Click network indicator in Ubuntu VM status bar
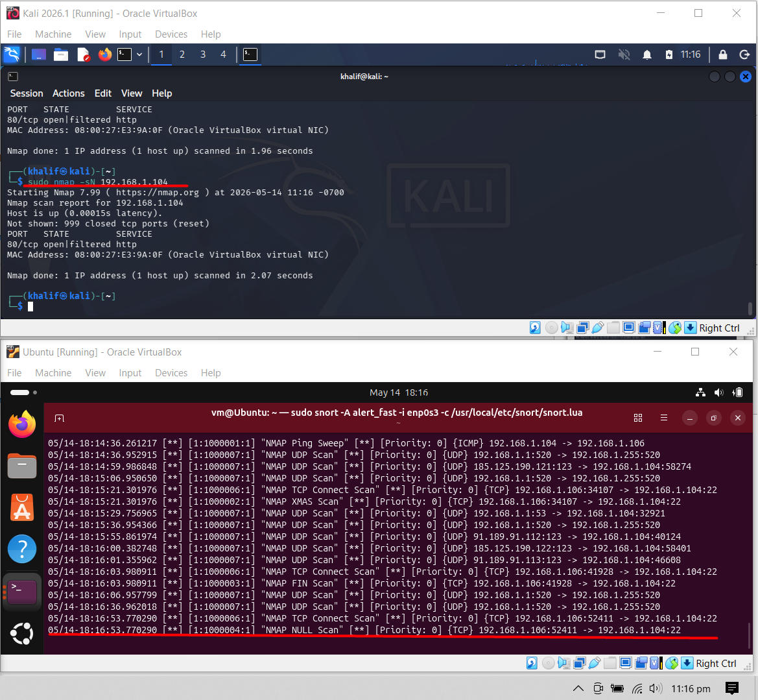Image resolution: width=758 pixels, height=700 pixels. click(x=580, y=663)
